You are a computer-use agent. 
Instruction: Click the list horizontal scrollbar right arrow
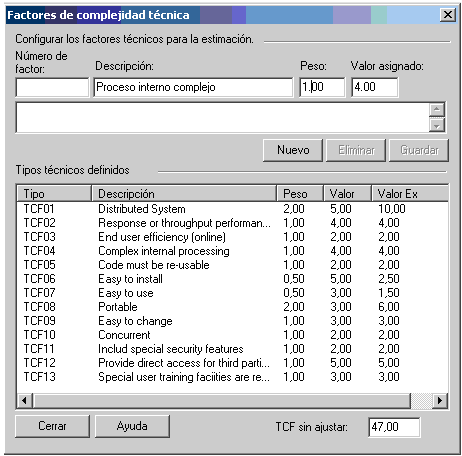click(440, 400)
